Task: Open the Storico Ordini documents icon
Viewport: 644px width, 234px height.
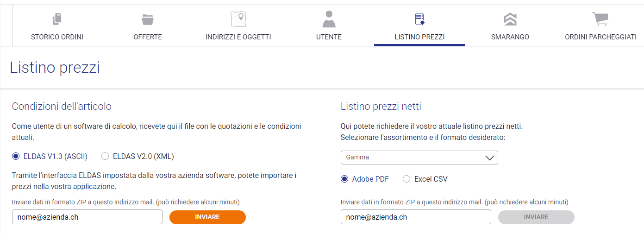Action: point(57,19)
